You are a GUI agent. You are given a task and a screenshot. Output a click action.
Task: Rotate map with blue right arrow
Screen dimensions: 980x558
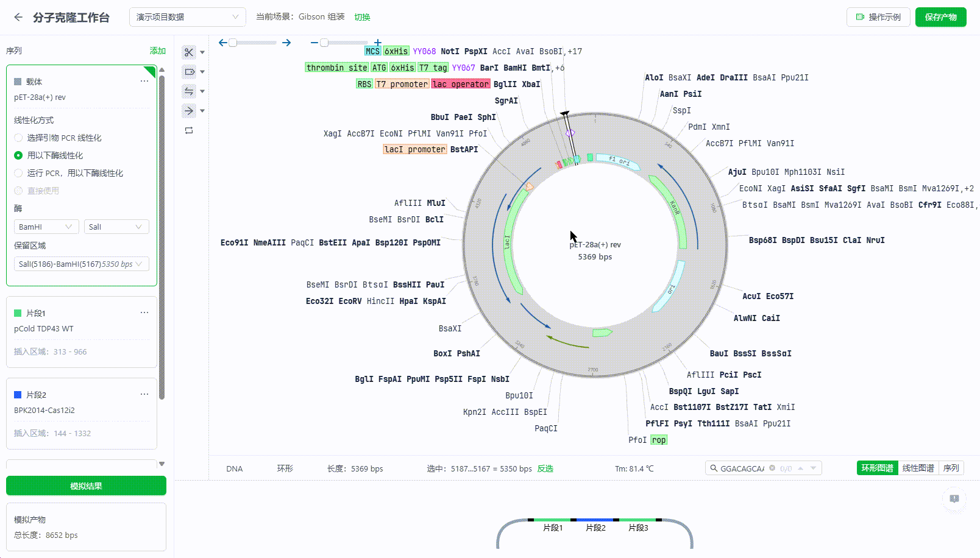(x=286, y=43)
